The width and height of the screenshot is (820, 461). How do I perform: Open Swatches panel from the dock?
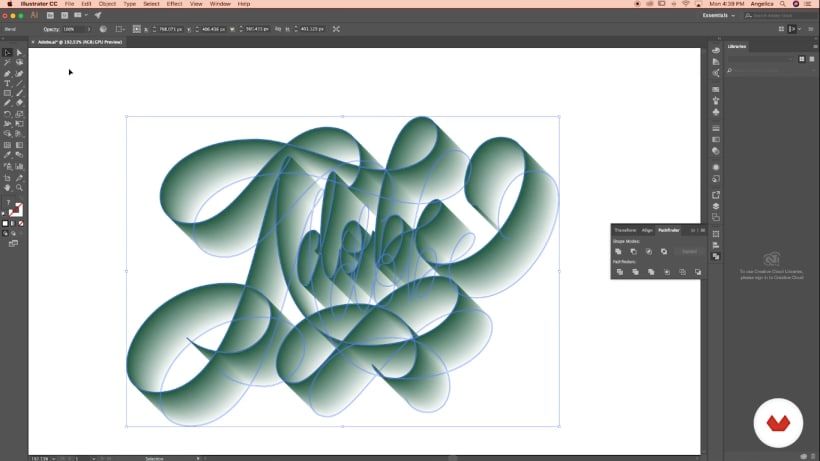click(716, 89)
